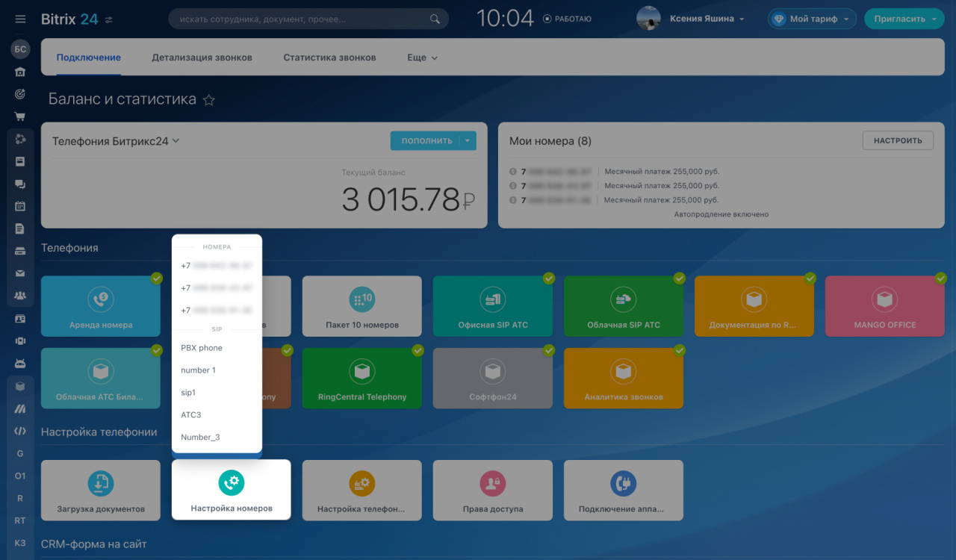The height and width of the screenshot is (560, 956).
Task: Open Пакет 10 номеров tile
Action: [x=362, y=306]
